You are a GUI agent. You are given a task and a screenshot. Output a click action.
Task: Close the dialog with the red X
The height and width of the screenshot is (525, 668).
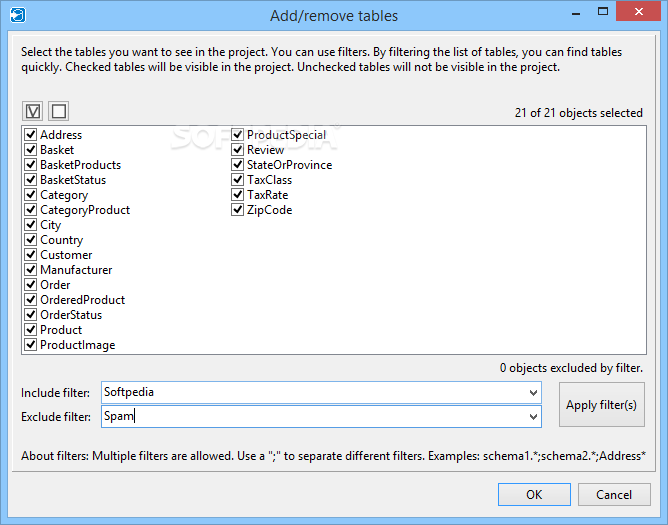pyautogui.click(x=639, y=12)
